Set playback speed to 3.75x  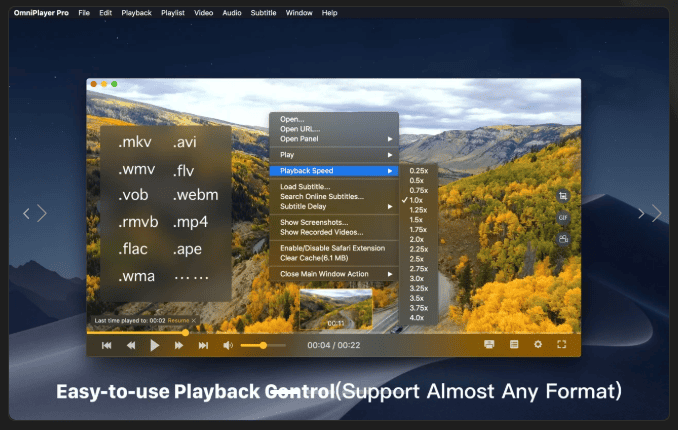coord(418,308)
